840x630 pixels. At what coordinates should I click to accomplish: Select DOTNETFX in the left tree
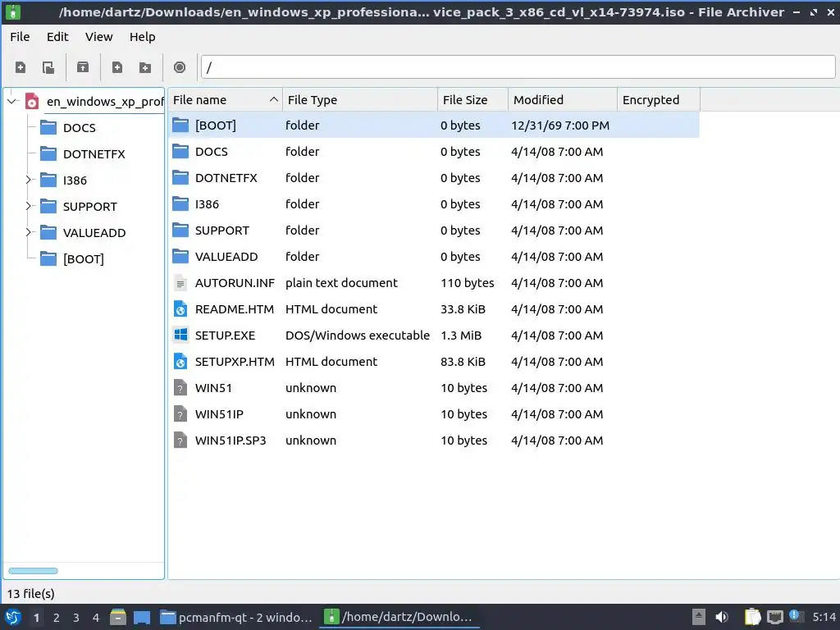(x=94, y=154)
